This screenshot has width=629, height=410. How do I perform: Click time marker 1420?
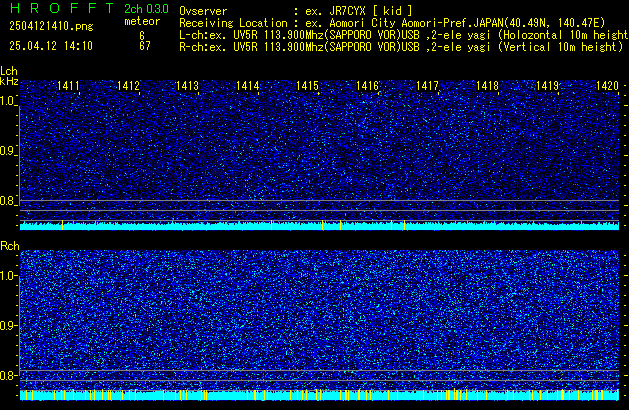(607, 86)
